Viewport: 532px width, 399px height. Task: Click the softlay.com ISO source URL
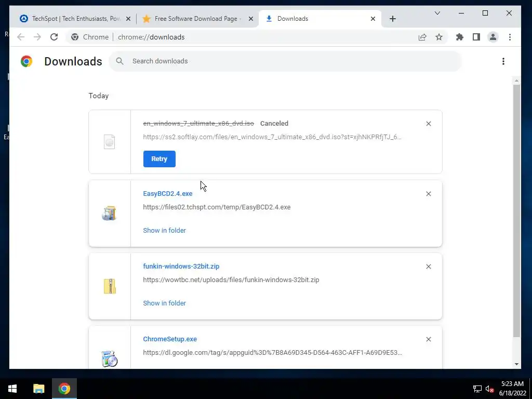(x=272, y=137)
